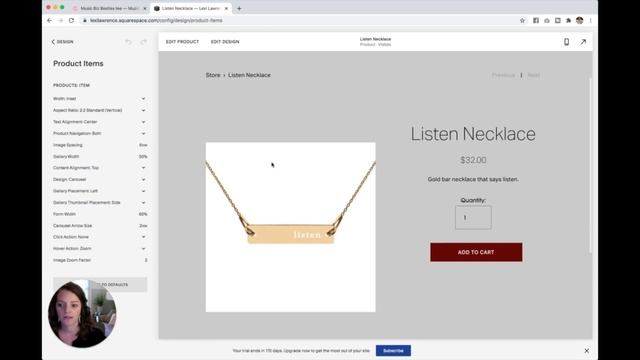Open a new browser tab
Screen dimensions: 640x360
[239, 8]
